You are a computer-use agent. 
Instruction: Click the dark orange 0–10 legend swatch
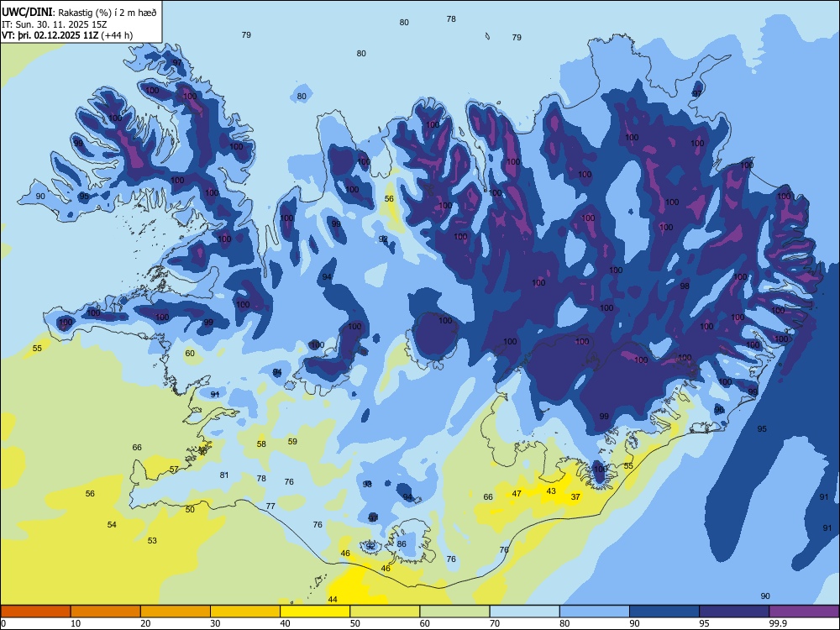click(x=35, y=612)
